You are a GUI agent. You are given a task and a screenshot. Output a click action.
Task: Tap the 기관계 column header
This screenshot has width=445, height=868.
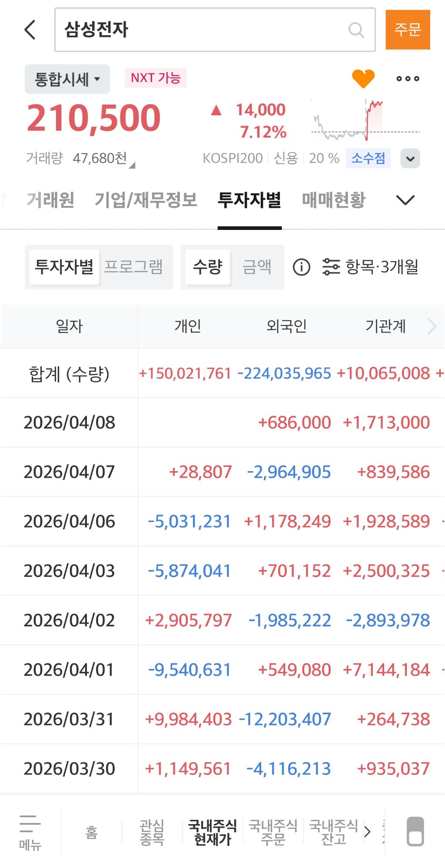(x=386, y=326)
